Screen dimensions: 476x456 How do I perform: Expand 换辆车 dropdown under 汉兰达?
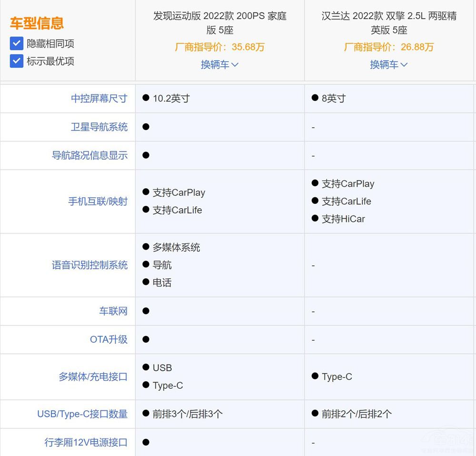pos(388,65)
